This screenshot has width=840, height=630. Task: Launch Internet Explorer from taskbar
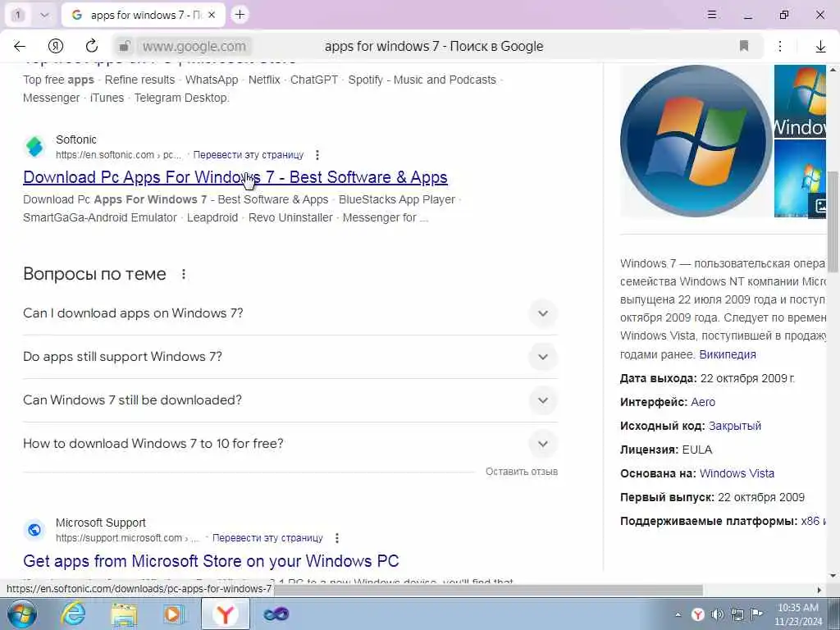point(73,614)
